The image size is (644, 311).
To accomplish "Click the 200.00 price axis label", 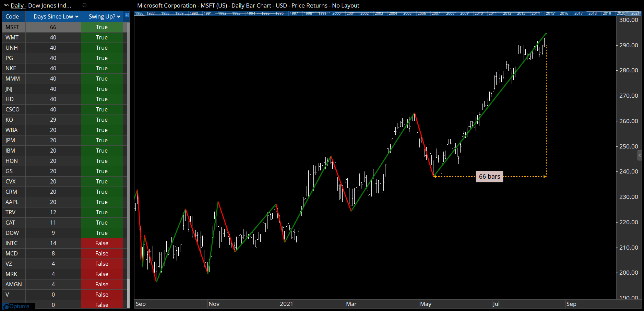I will point(629,273).
